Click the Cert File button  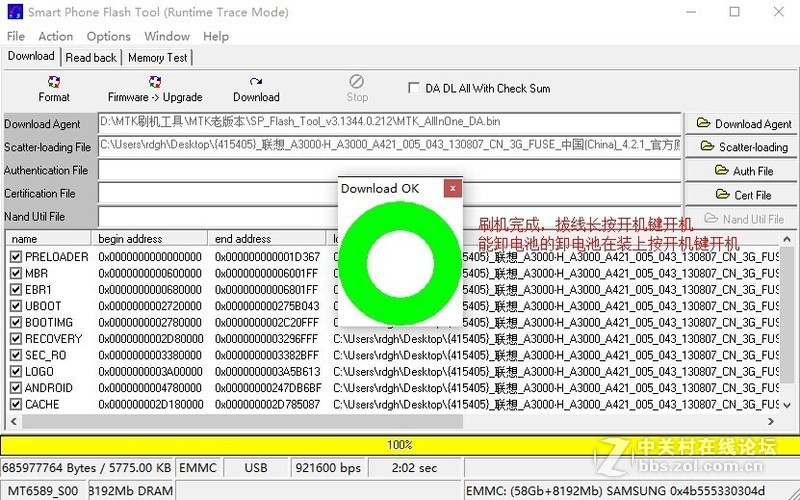pos(743,195)
